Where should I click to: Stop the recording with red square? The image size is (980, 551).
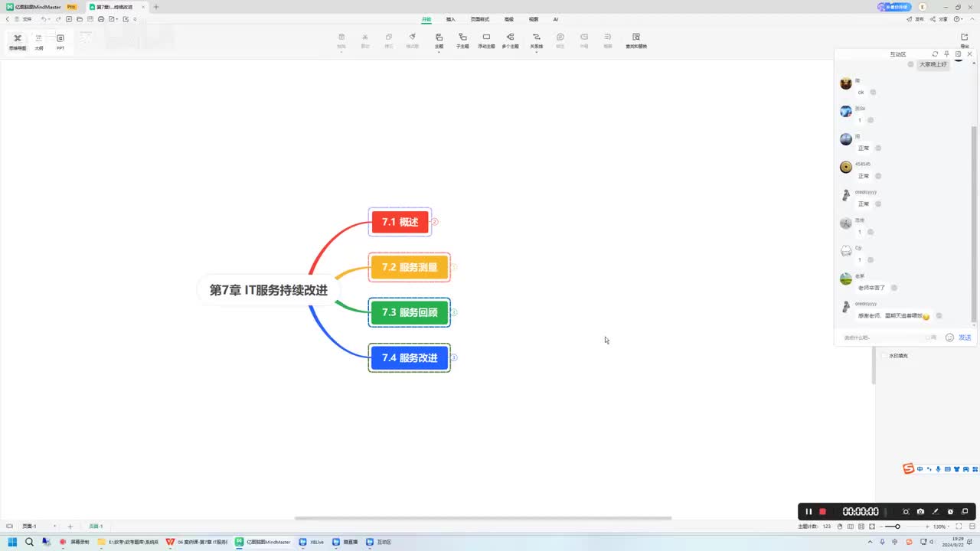pos(823,511)
